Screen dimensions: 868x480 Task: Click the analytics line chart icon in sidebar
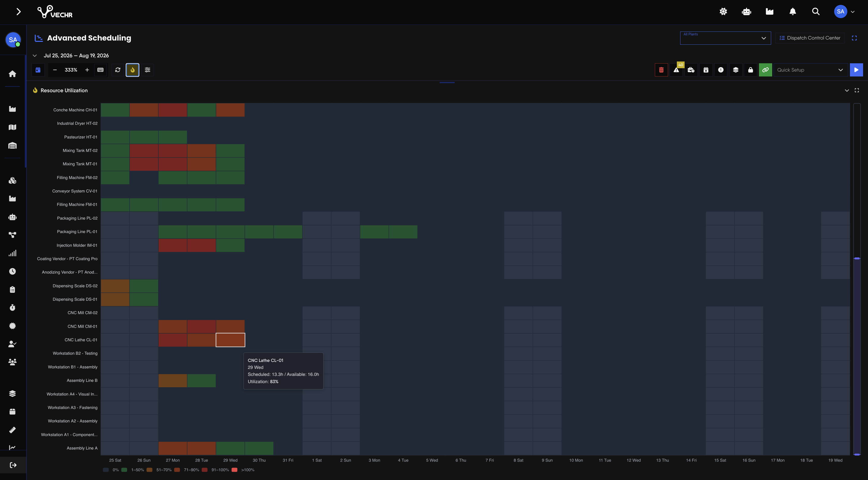point(12,448)
